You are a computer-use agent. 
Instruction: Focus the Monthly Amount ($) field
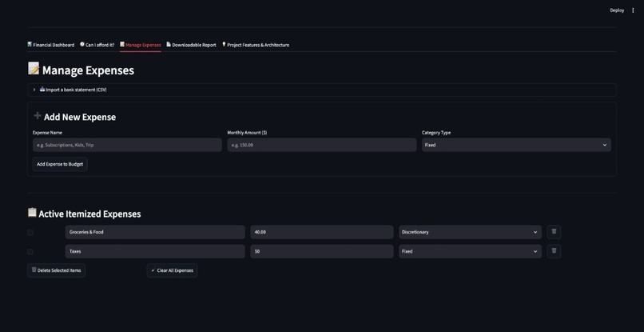point(322,145)
